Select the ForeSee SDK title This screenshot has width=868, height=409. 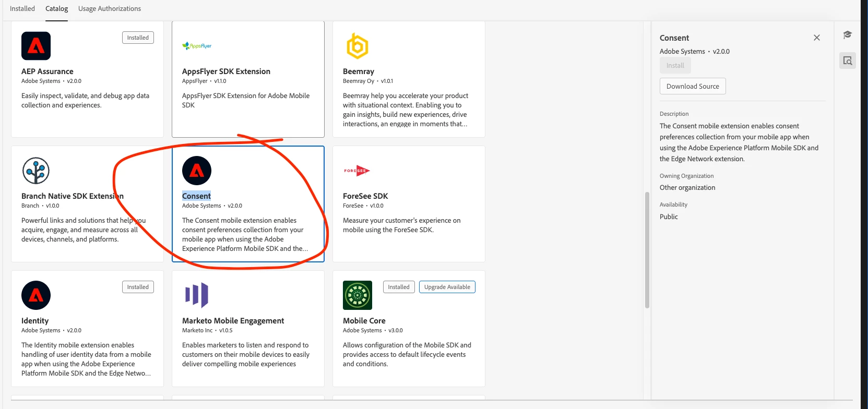pyautogui.click(x=365, y=196)
